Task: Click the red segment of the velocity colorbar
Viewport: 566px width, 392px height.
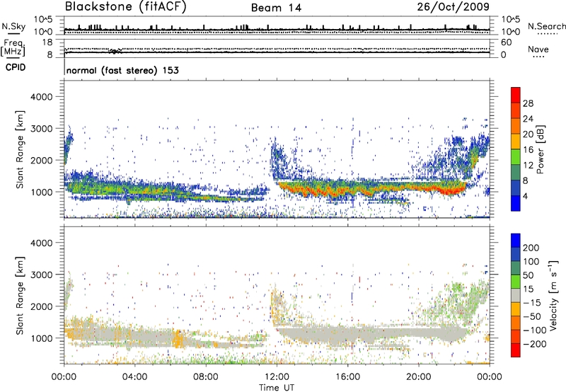Action: (x=516, y=350)
